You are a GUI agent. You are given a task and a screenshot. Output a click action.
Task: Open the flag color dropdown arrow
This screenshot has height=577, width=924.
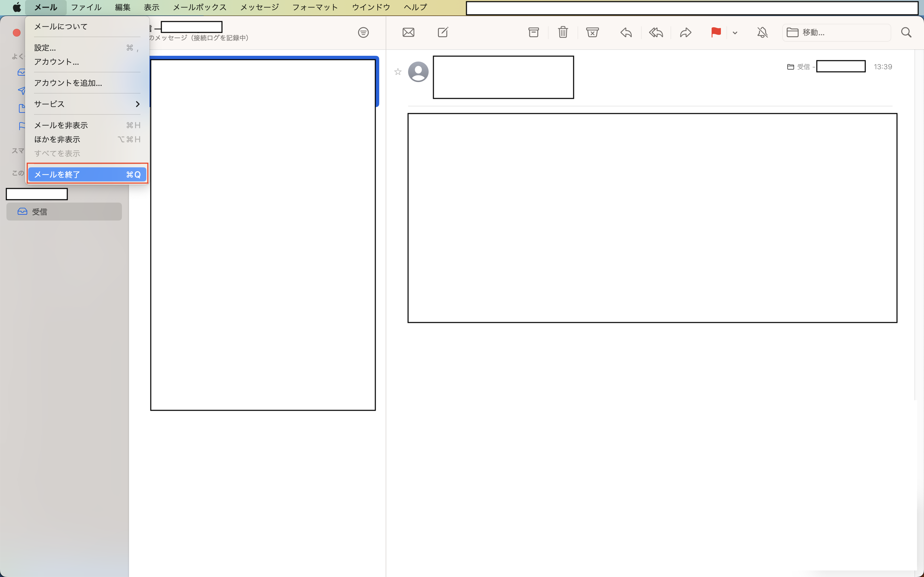click(735, 33)
